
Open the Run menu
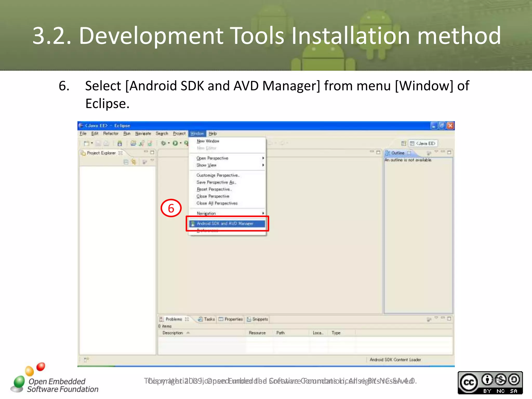click(127, 134)
